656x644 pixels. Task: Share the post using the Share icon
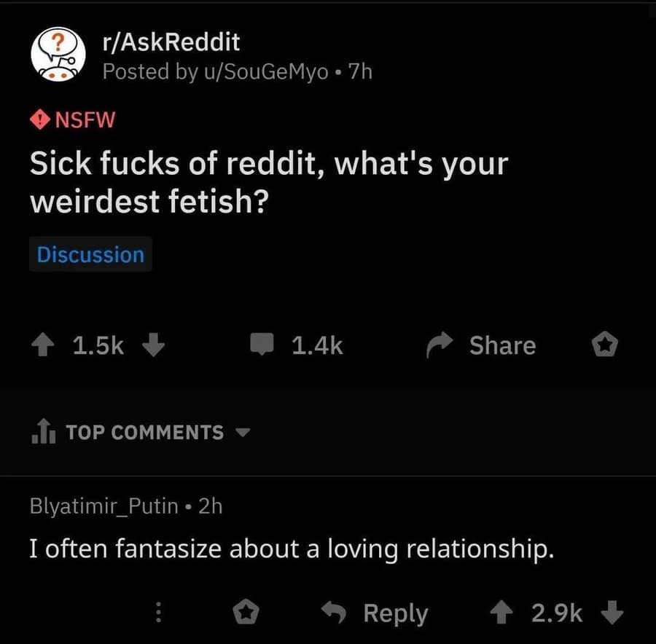(x=439, y=345)
